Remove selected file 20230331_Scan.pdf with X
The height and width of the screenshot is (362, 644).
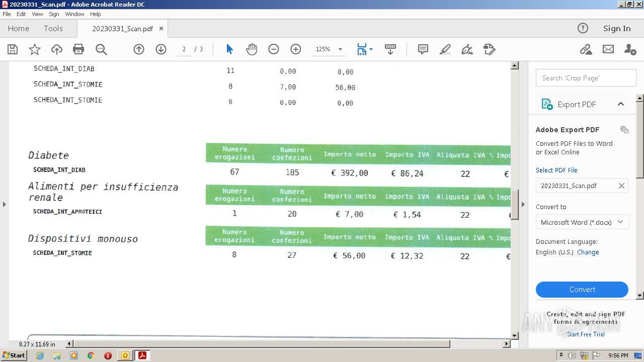(621, 186)
